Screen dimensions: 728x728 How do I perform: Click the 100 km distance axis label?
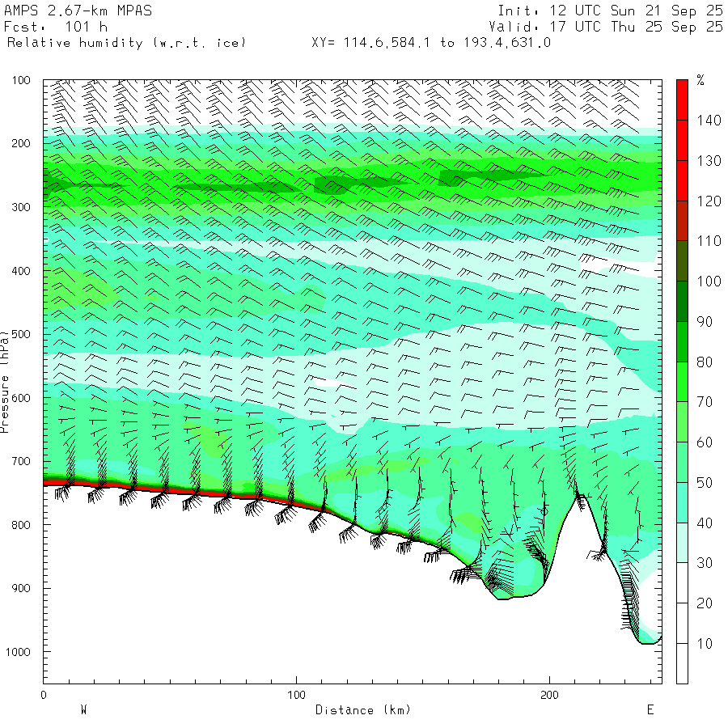[x=296, y=695]
